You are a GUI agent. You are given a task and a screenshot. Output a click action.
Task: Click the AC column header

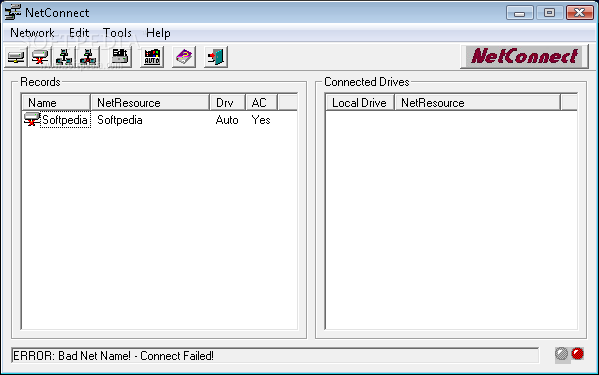pos(262,103)
